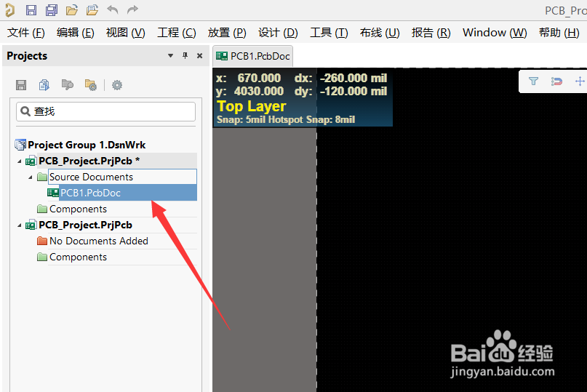Select Components under first project

tap(78, 209)
